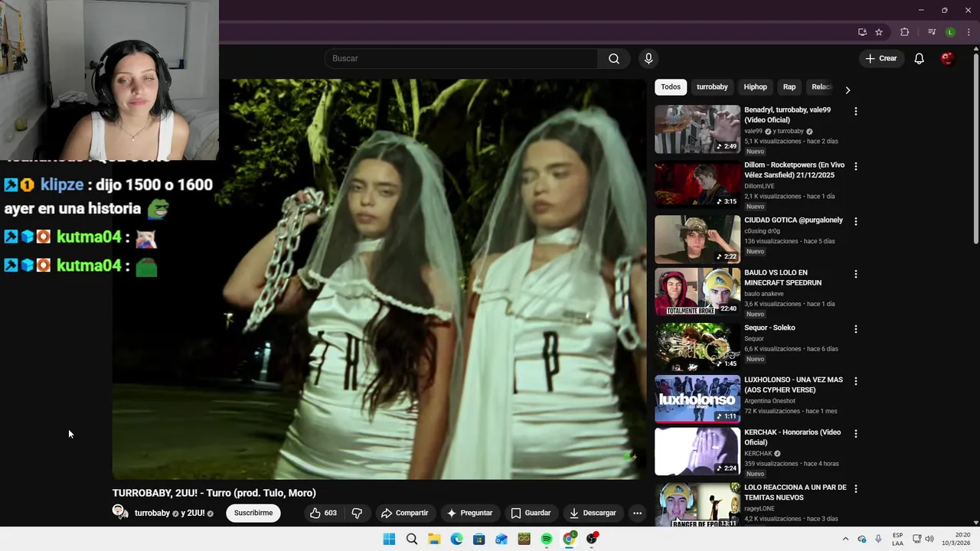Select the turrobaby filter chip
Viewport: 980px width, 551px height.
712,87
